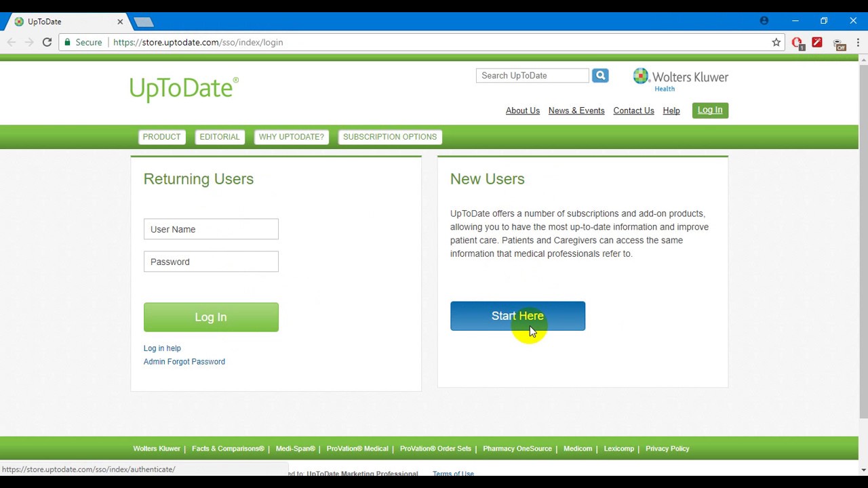
Task: Open Medicom footer link
Action: tap(578, 449)
